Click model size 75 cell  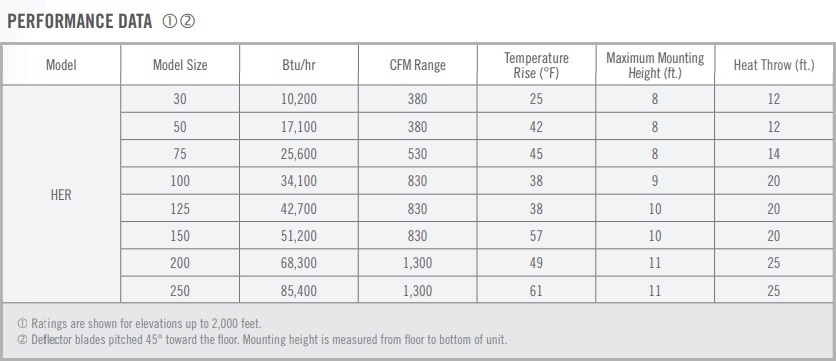coord(180,154)
